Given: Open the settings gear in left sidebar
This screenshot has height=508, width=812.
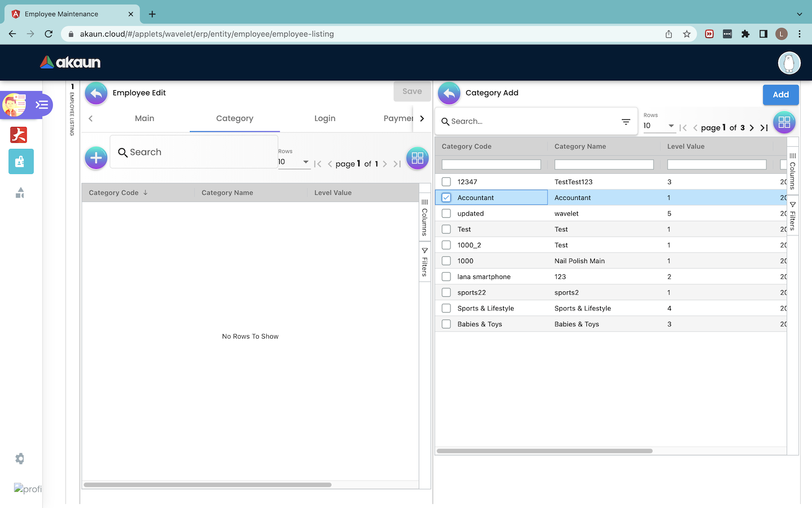Looking at the screenshot, I should (20, 458).
